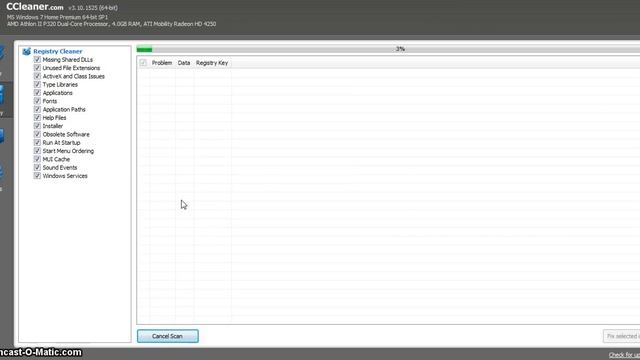Click the Registry Cleaner header icon

[27, 51]
